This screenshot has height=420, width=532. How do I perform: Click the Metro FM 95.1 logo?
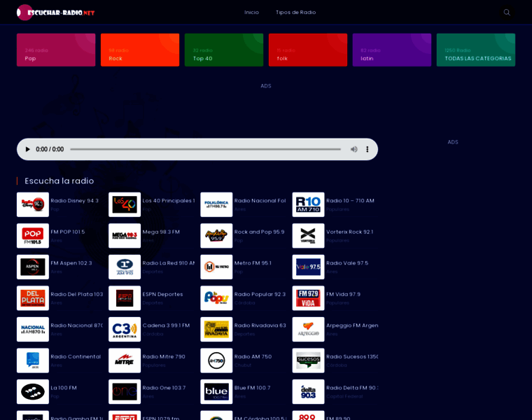pos(216,267)
